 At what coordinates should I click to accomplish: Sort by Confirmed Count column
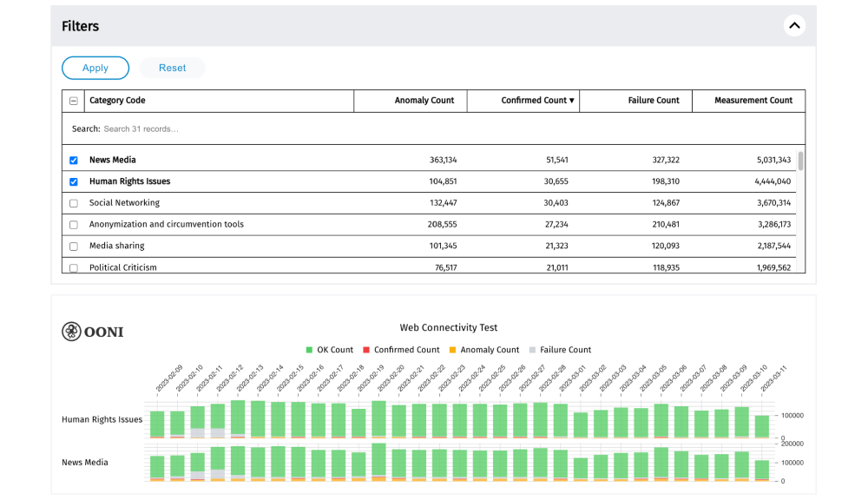[537, 101]
